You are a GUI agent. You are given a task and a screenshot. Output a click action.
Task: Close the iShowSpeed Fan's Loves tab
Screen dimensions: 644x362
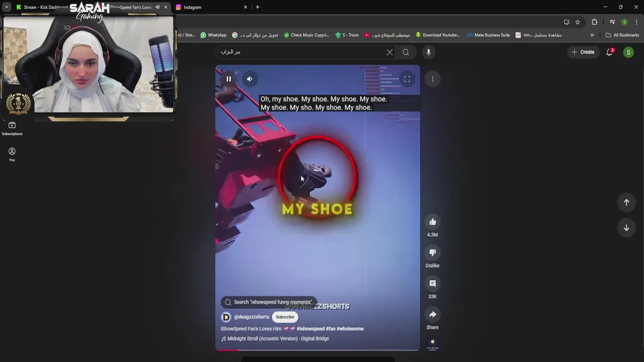click(x=166, y=7)
